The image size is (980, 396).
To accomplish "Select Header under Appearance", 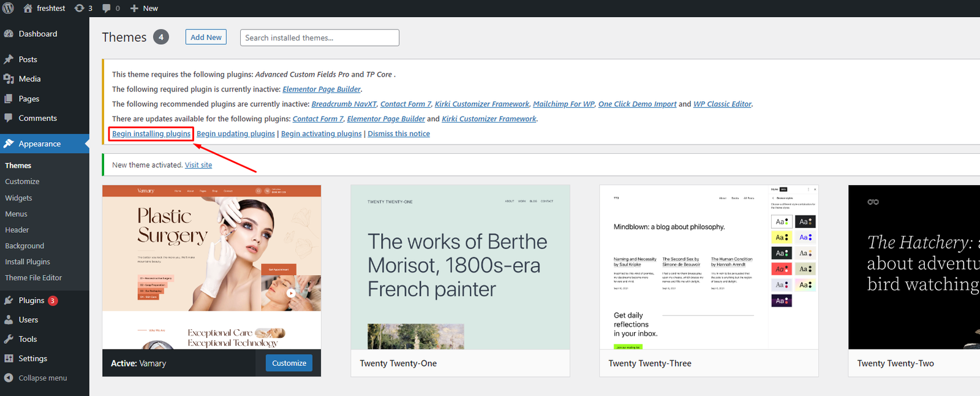I will click(17, 230).
